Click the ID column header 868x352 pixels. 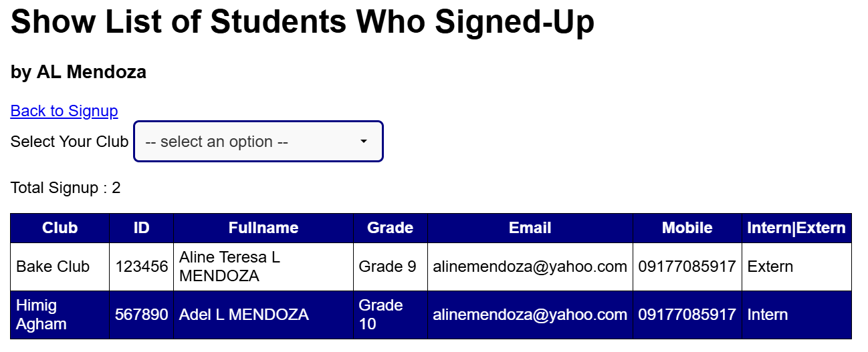(141, 228)
